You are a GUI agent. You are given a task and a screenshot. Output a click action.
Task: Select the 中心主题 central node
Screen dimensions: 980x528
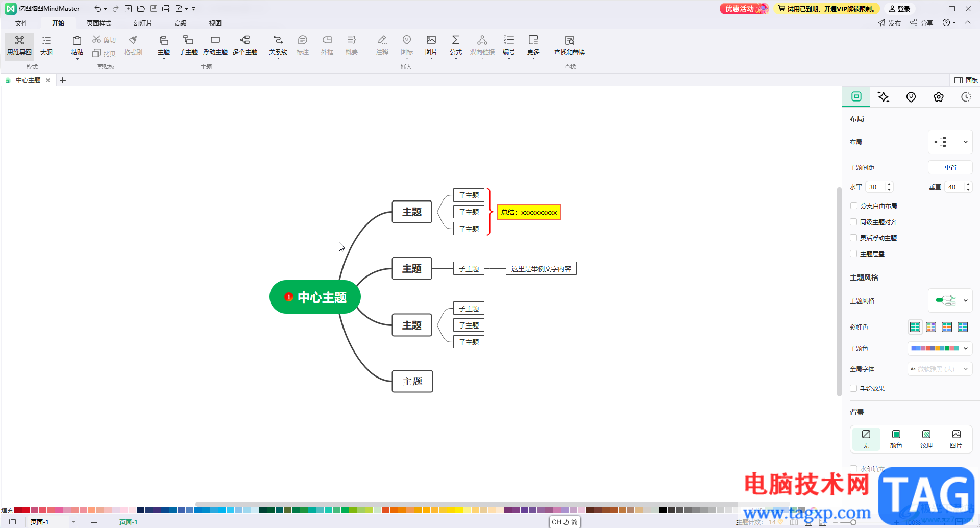click(315, 297)
